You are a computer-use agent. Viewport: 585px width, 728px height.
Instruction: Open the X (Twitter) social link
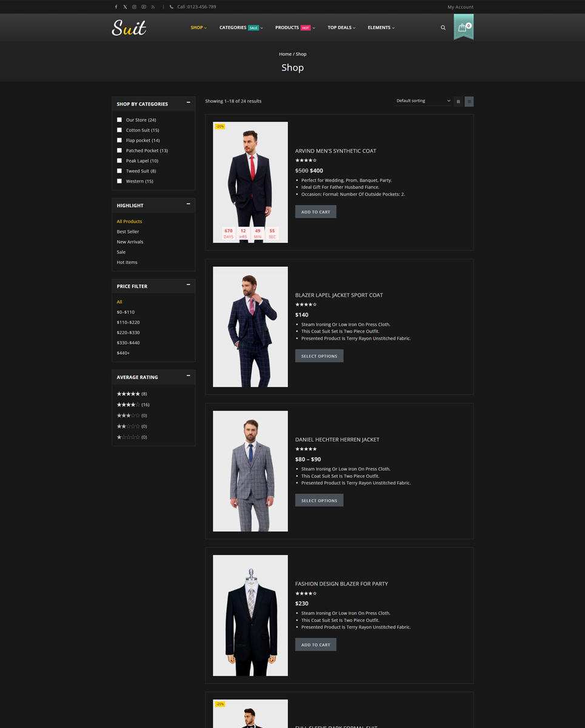tap(125, 7)
